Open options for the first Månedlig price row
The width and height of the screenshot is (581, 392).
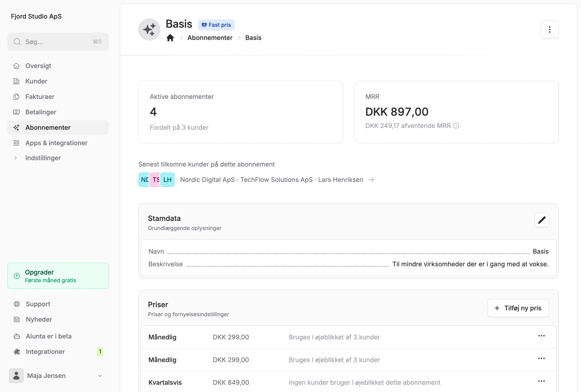pyautogui.click(x=541, y=336)
